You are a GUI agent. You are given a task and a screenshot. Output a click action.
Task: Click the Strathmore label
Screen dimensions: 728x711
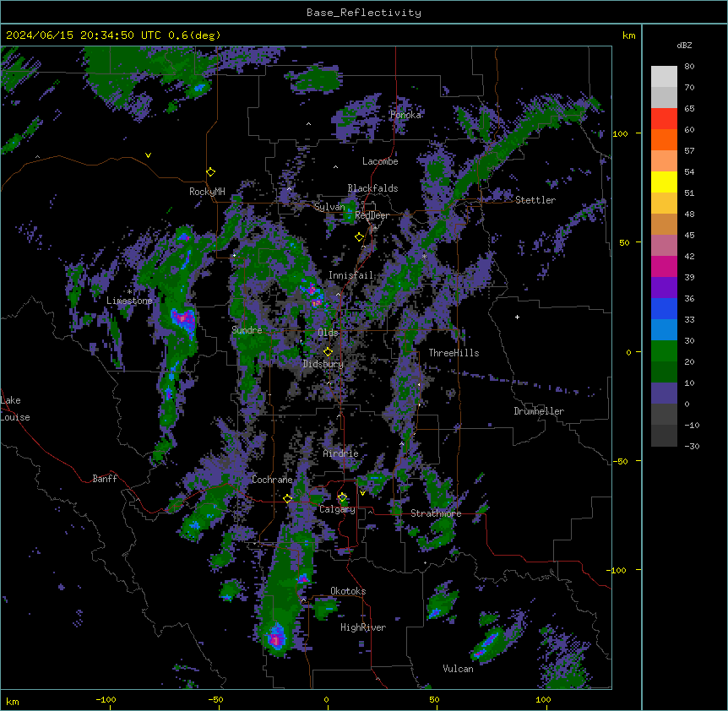[x=436, y=513]
